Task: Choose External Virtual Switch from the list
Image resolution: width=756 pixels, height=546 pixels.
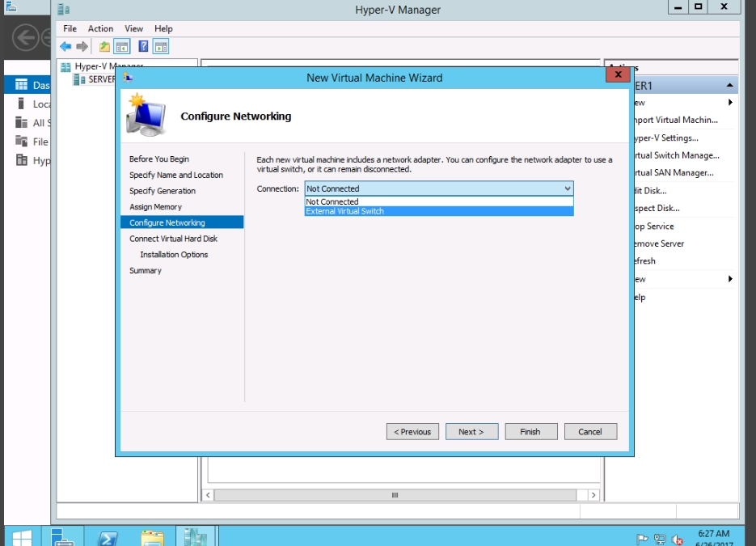Action: pyautogui.click(x=345, y=211)
